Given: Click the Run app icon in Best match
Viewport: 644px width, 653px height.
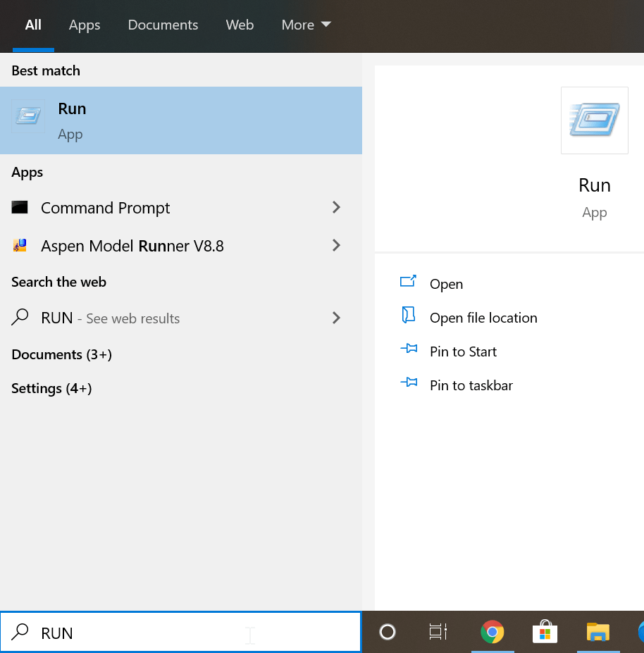Looking at the screenshot, I should (28, 117).
